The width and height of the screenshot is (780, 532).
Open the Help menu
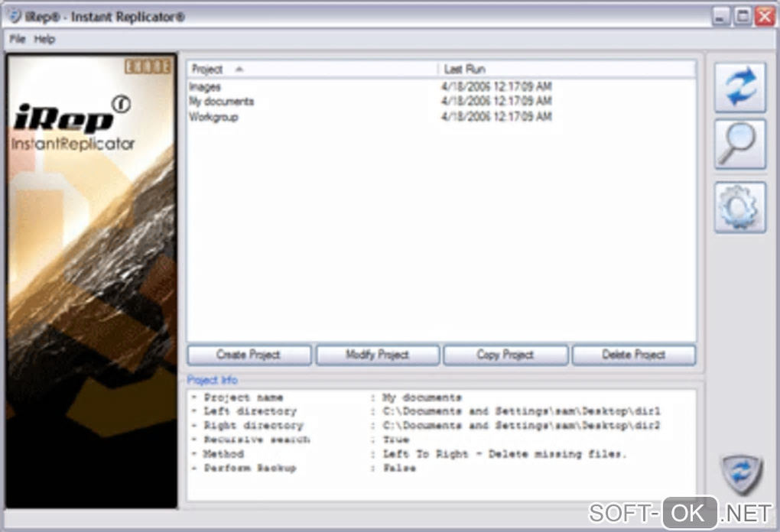point(44,39)
